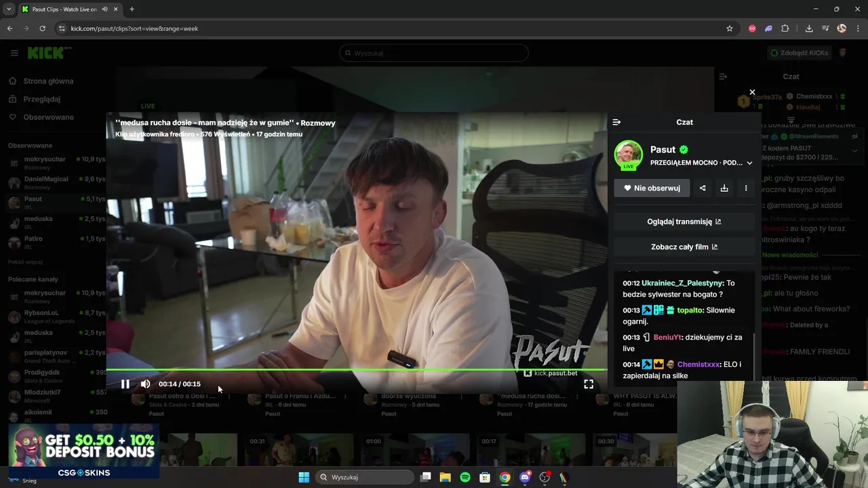
Task: Open Pasut's avatar in clip panel
Action: click(629, 155)
